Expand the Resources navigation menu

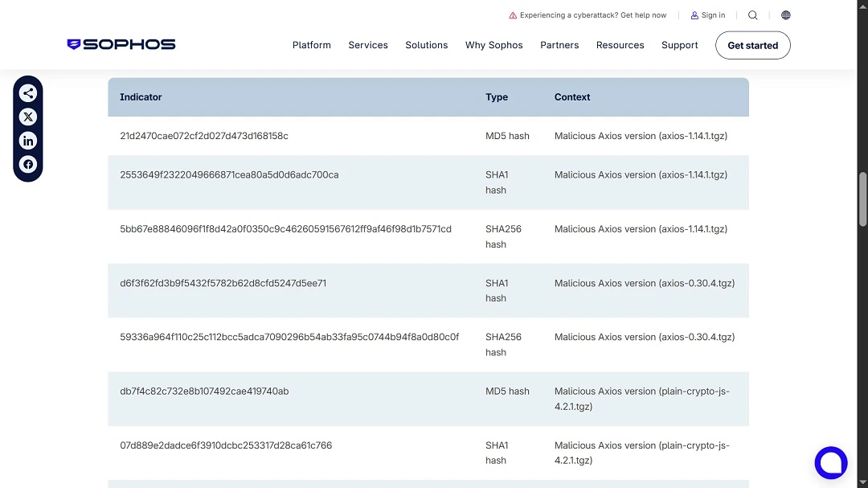coord(620,45)
